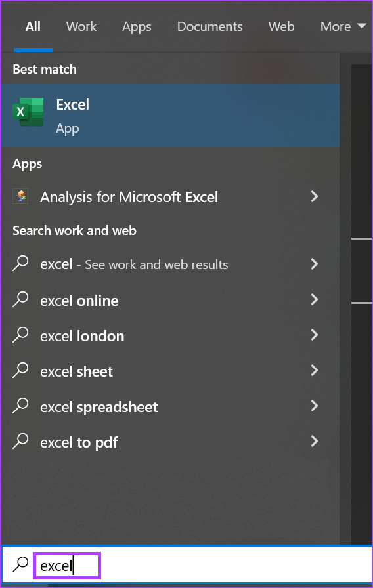
Task: Expand the Analysis for Microsoft Excel chevron
Action: click(x=315, y=196)
